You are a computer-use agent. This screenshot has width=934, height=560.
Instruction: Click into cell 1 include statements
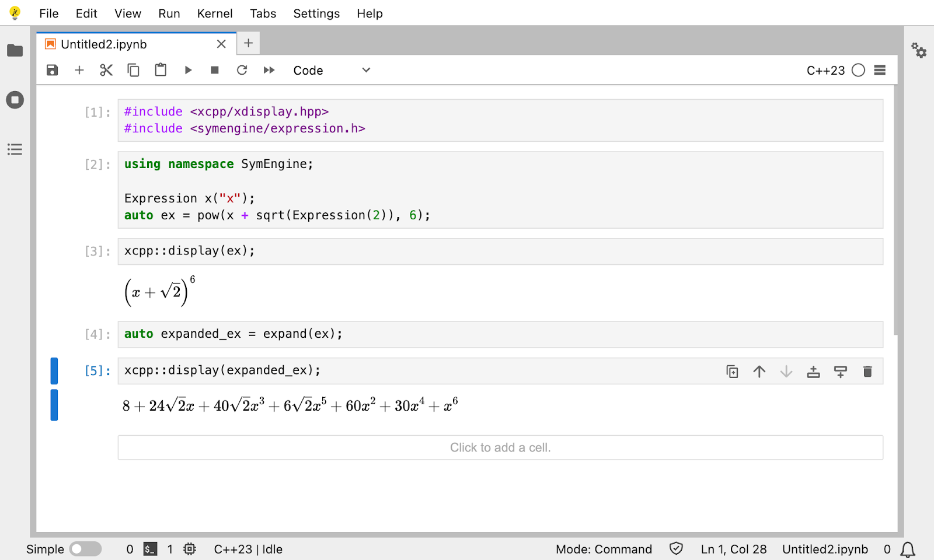point(500,120)
